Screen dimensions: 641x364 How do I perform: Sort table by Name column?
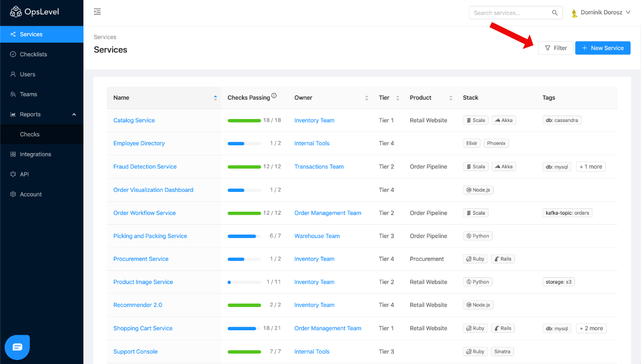coord(215,98)
